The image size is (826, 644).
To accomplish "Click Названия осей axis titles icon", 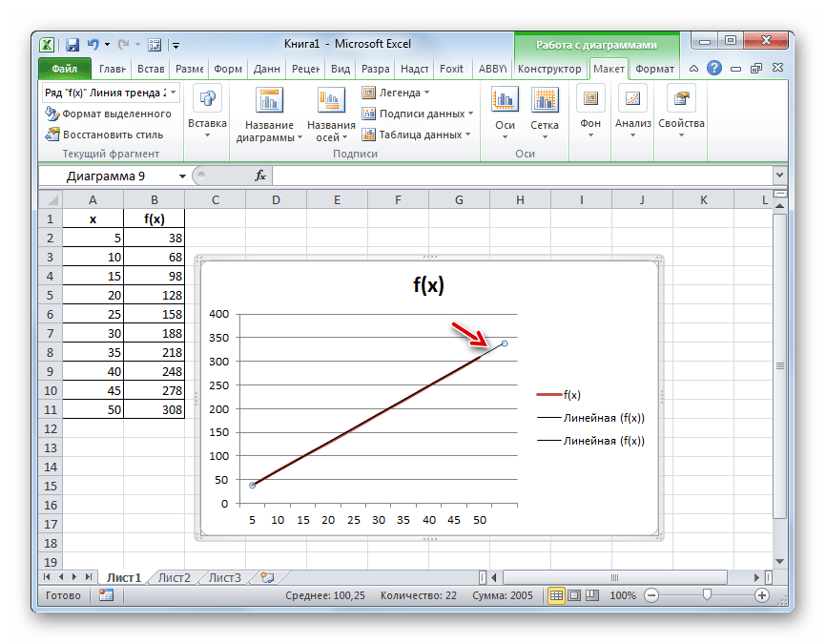I will [x=331, y=100].
